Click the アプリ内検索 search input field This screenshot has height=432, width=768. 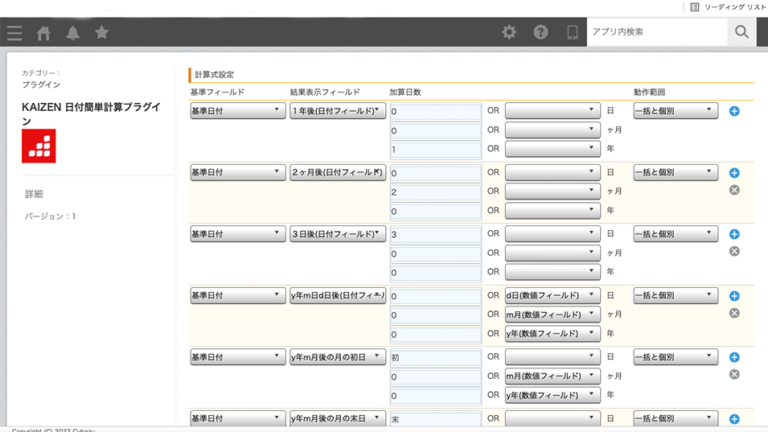click(x=655, y=33)
